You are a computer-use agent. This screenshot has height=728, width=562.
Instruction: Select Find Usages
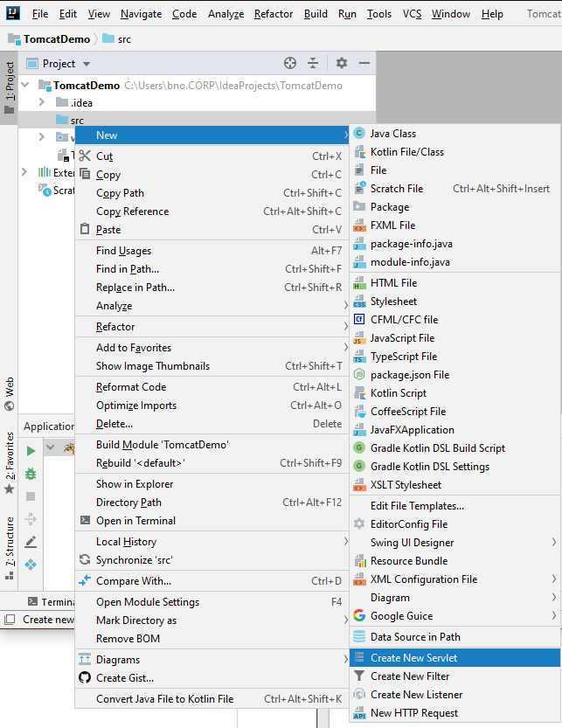pos(212,250)
